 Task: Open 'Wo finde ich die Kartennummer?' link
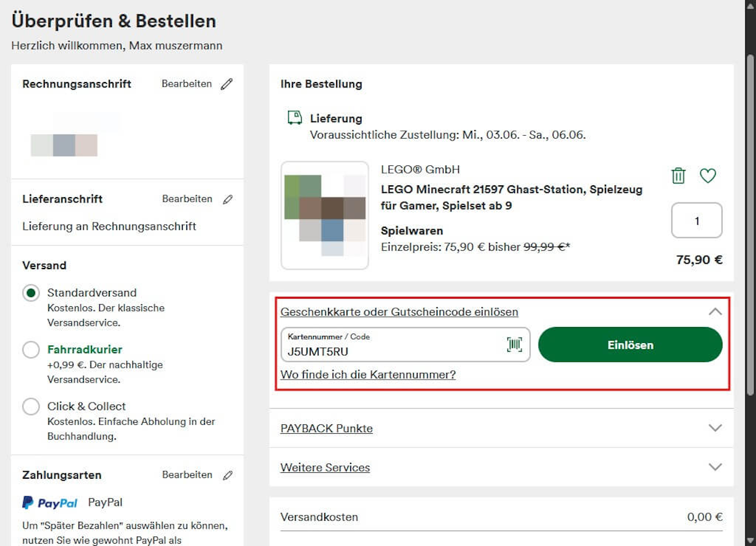coord(368,374)
